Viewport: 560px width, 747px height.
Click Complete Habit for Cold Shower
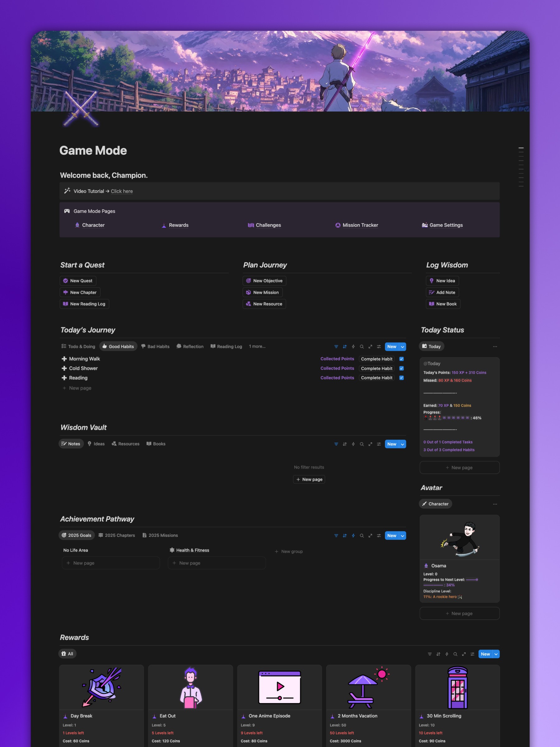pyautogui.click(x=377, y=369)
